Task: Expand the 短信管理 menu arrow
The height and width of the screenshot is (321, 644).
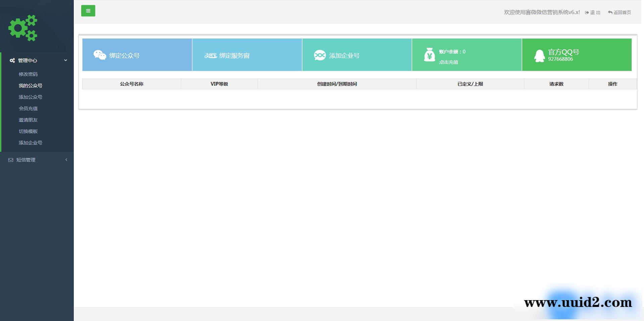Action: coord(66,160)
